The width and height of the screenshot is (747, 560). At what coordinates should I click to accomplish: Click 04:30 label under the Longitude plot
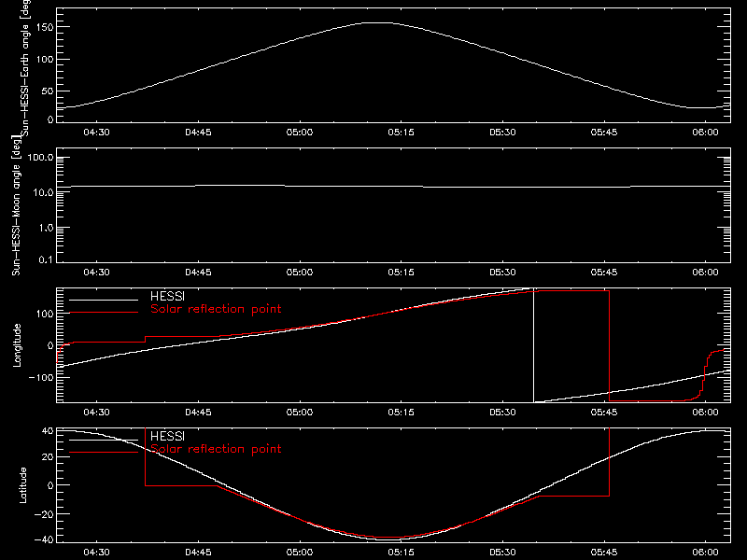tap(96, 413)
